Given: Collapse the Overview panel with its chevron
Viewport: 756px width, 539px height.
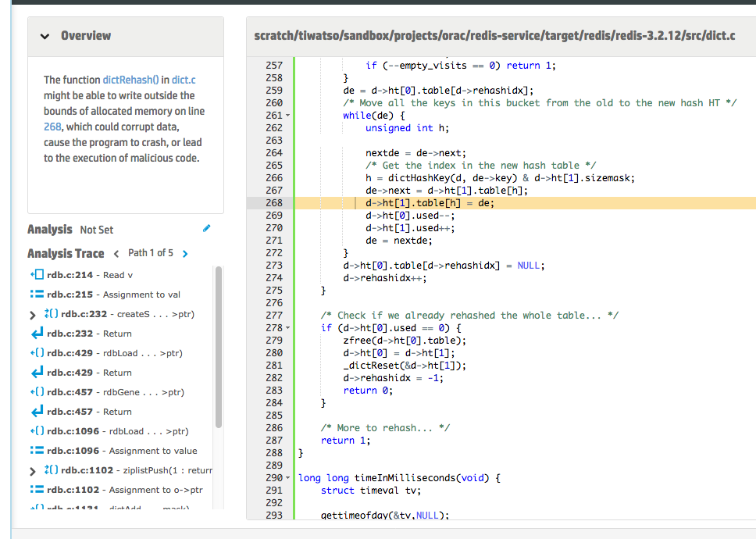Looking at the screenshot, I should (45, 36).
